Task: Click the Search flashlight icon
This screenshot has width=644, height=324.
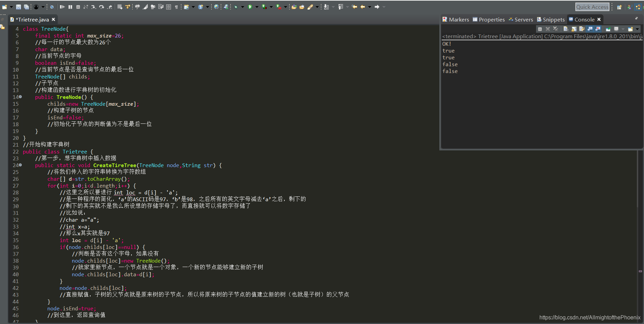Action: (310, 7)
